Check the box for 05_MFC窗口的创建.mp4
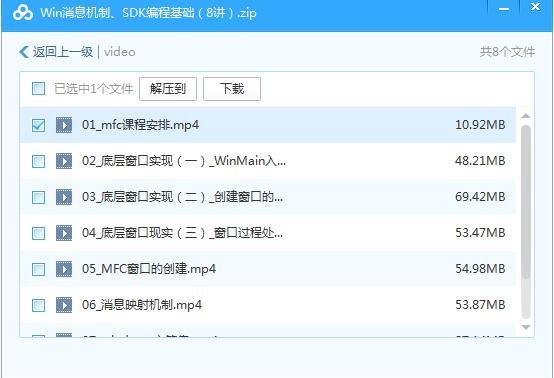 click(38, 269)
